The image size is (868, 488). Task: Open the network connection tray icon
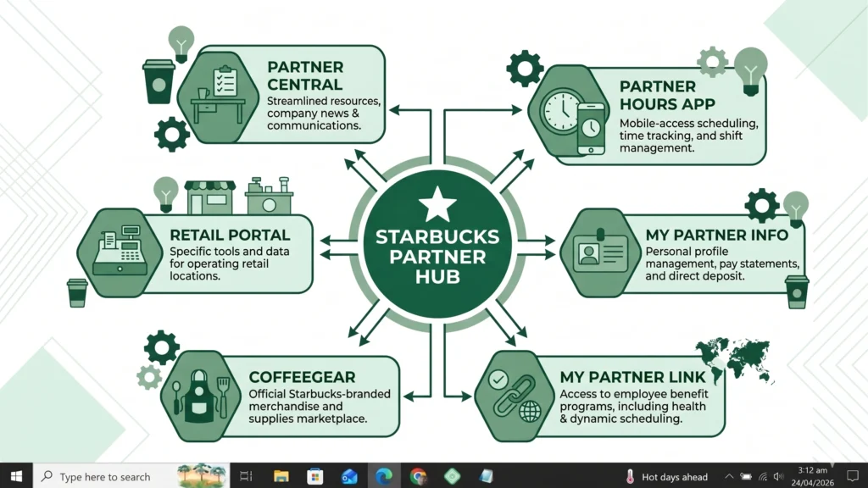point(763,476)
